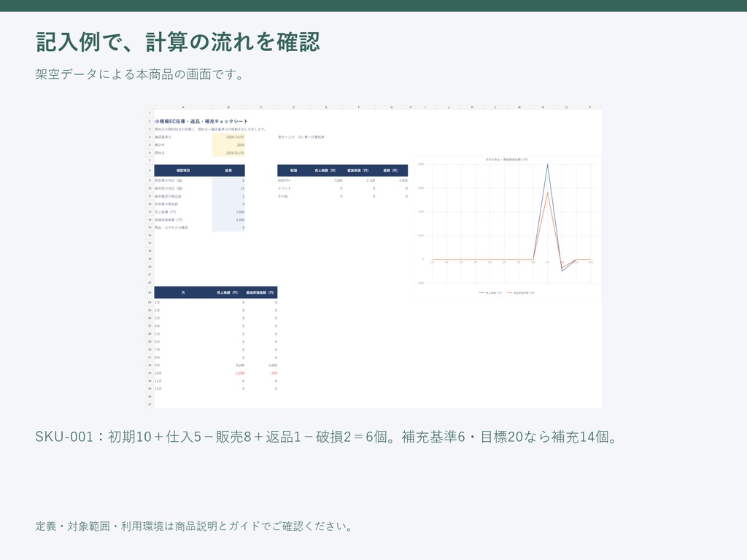Click the footer note starting with 定義・対象範囲

click(194, 526)
